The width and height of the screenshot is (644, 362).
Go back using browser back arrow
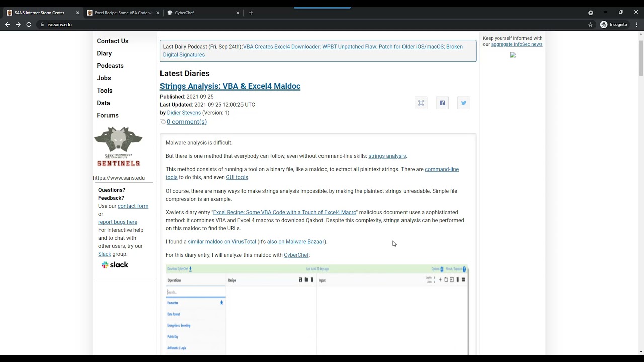tap(7, 24)
